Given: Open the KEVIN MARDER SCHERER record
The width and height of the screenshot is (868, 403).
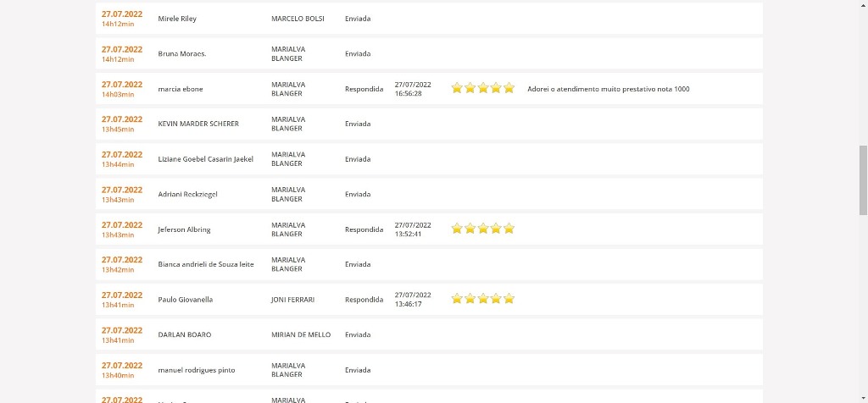Looking at the screenshot, I should coord(198,124).
